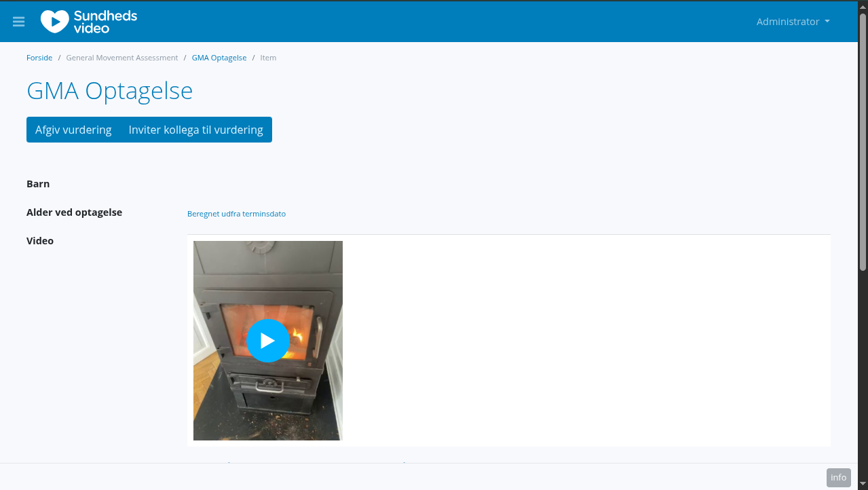Open Beregnet udfra terminsdato link
Screen dimensions: 868x490
[236, 214]
